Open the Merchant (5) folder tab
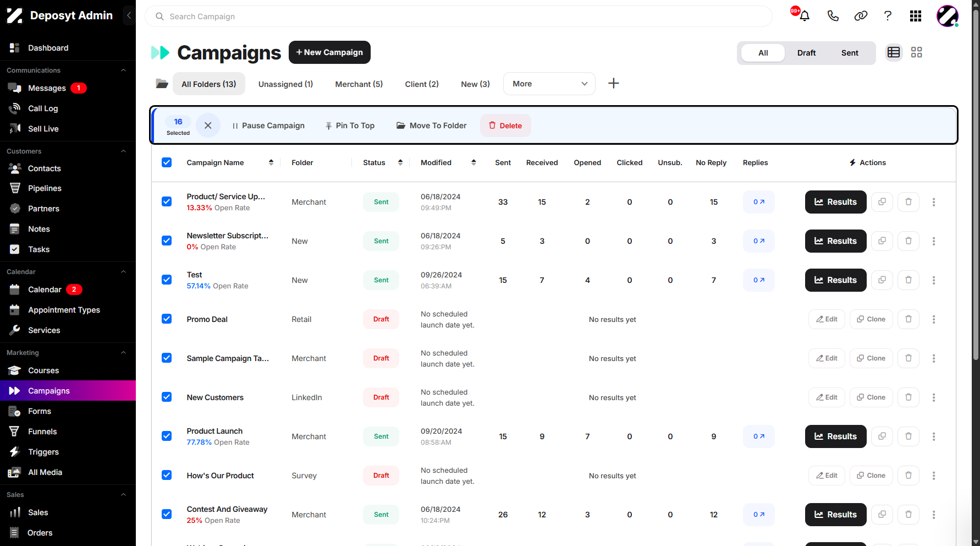980x546 pixels. pyautogui.click(x=359, y=84)
